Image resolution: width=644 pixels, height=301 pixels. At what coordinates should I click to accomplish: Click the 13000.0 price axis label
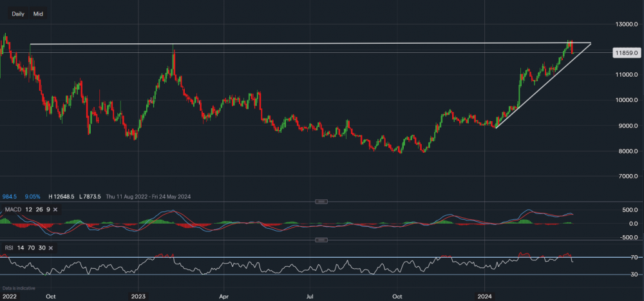pos(626,24)
